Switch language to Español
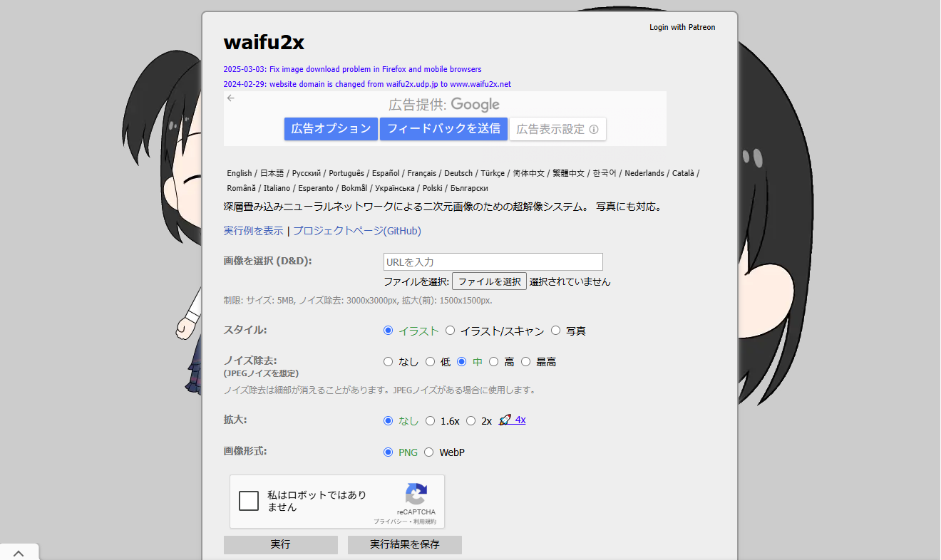 click(x=386, y=173)
